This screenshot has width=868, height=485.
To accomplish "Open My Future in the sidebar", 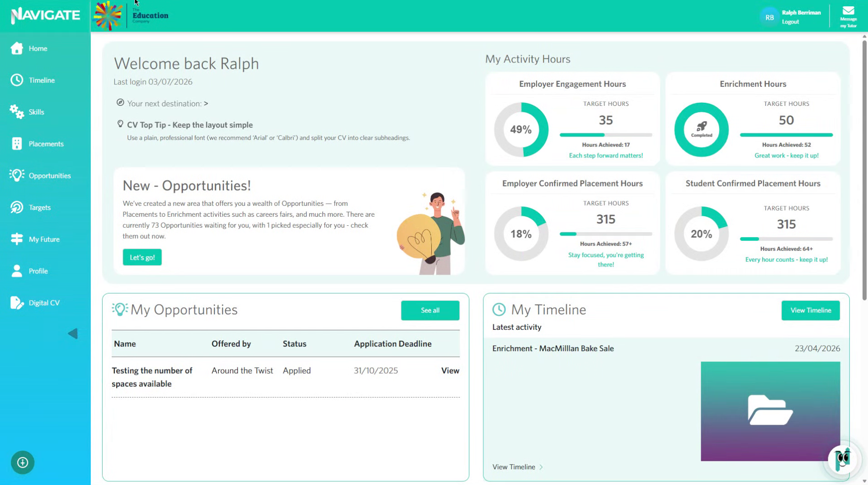I will [x=45, y=239].
